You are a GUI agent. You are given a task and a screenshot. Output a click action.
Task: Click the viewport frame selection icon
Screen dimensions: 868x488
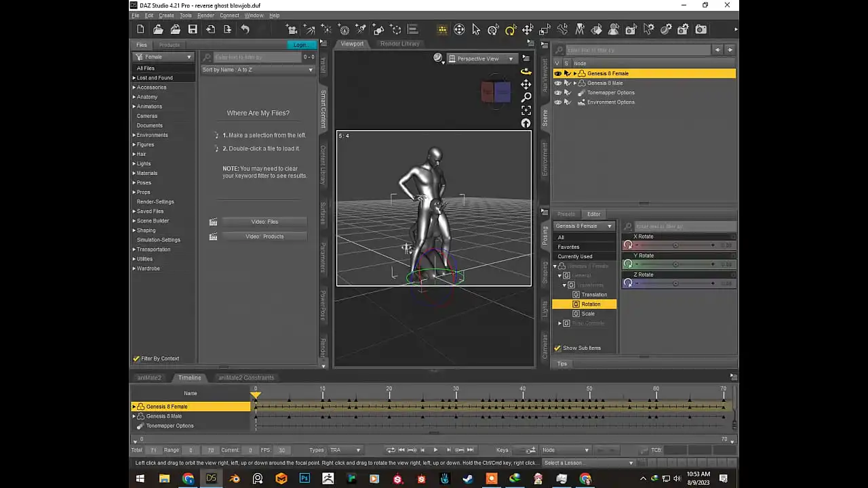point(526,110)
